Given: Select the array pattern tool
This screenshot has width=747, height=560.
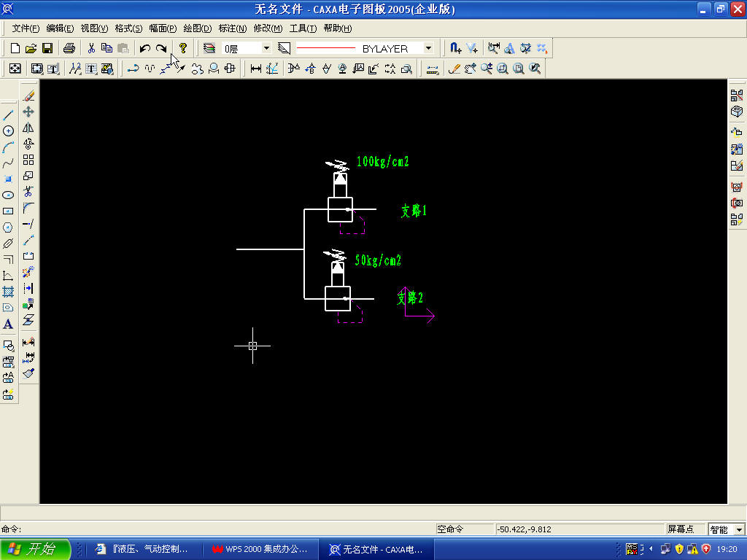Looking at the screenshot, I should tap(28, 160).
